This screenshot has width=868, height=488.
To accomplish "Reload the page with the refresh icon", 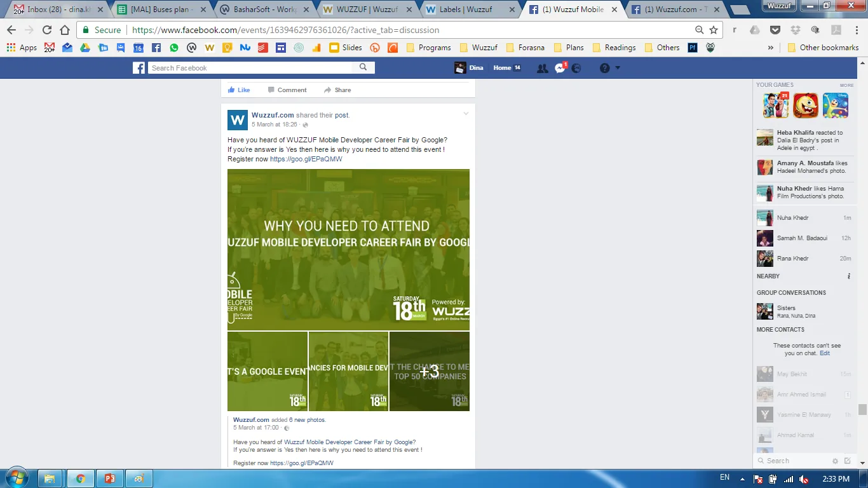I will [47, 30].
